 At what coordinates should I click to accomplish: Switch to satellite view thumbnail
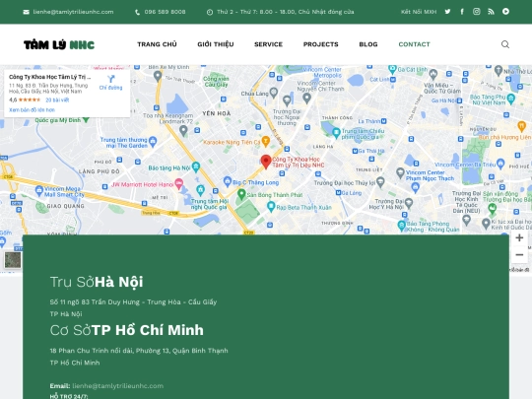tap(13, 260)
